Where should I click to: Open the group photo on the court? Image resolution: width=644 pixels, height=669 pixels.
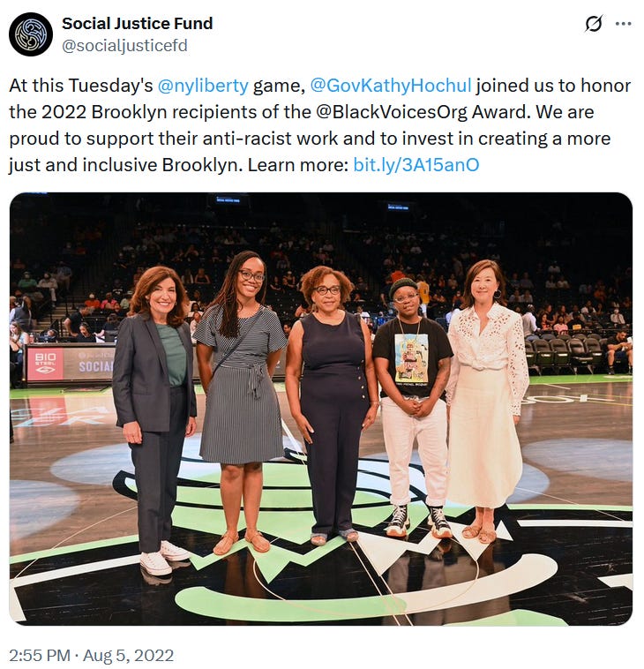pos(321,409)
